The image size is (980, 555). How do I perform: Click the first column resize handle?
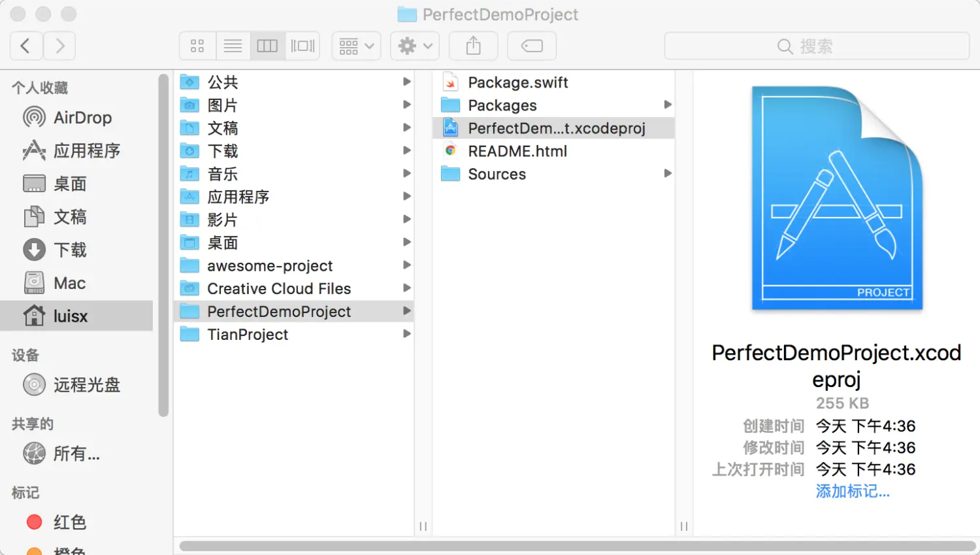point(423,526)
